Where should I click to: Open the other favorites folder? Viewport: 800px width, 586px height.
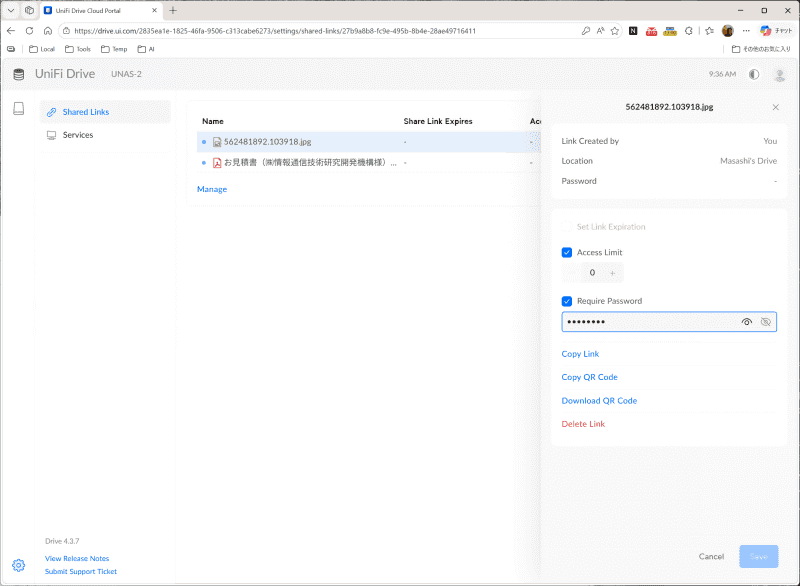(761, 49)
